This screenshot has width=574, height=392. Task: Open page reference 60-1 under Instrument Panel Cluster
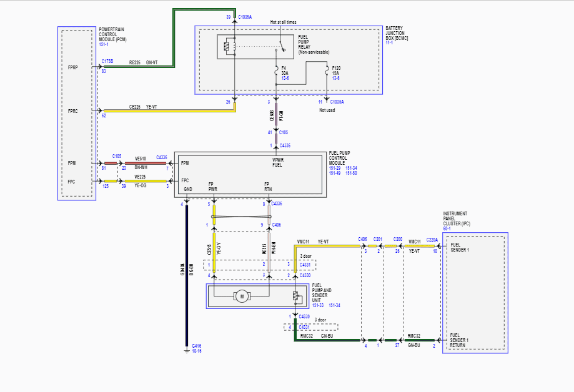[447, 228]
